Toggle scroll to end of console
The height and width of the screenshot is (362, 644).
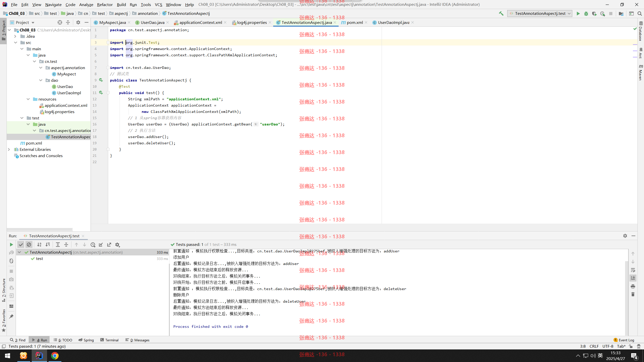pos(633,278)
